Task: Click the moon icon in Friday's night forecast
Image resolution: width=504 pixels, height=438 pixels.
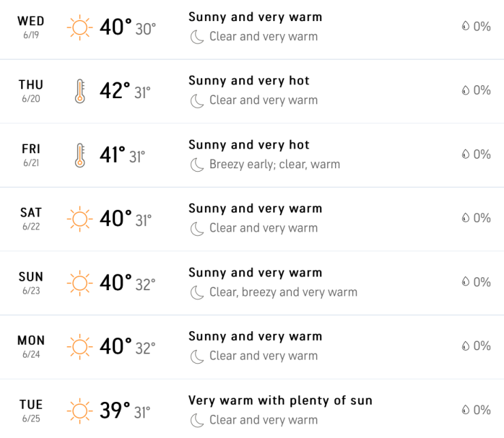Action: [x=197, y=164]
